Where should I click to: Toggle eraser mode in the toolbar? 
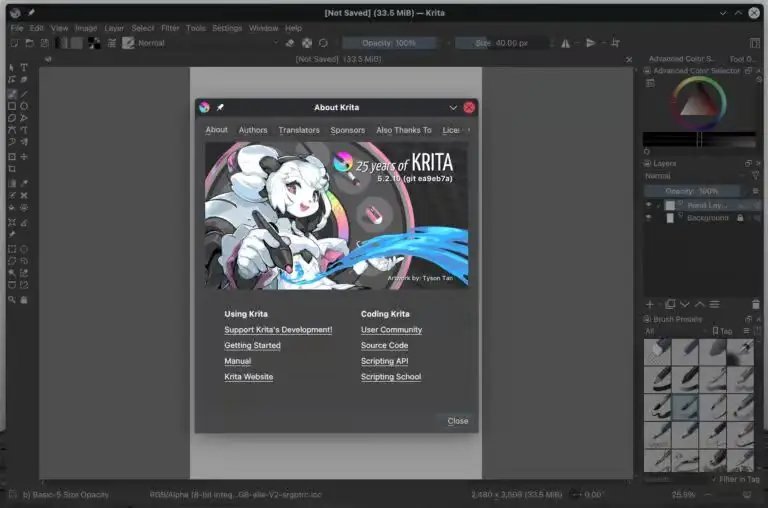(289, 43)
